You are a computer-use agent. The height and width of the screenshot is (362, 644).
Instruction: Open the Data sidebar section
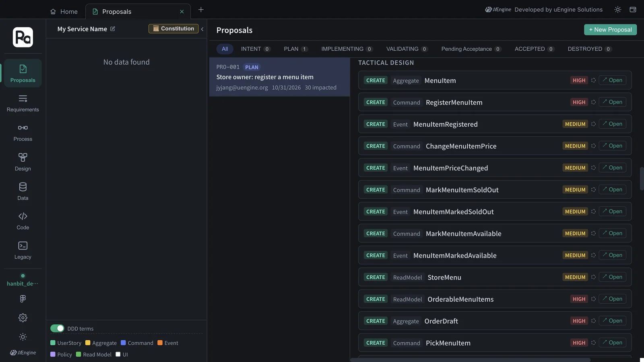point(23,191)
